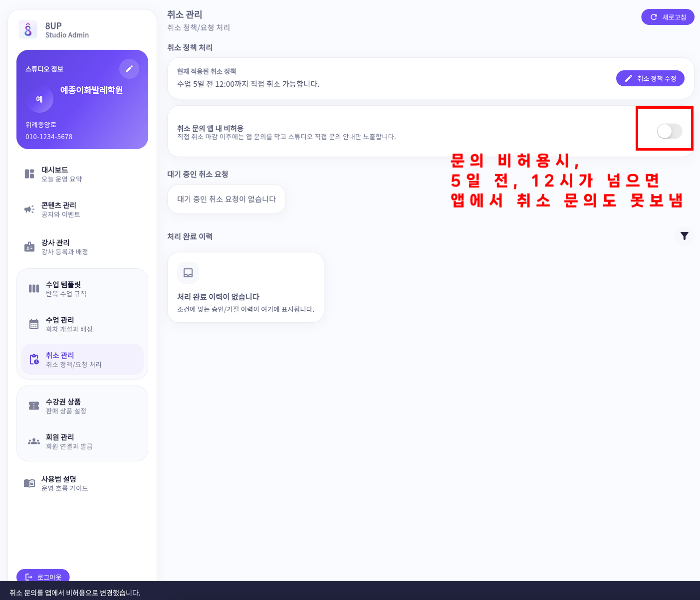
Task: Click 취소 정책 수정 button
Action: click(650, 78)
